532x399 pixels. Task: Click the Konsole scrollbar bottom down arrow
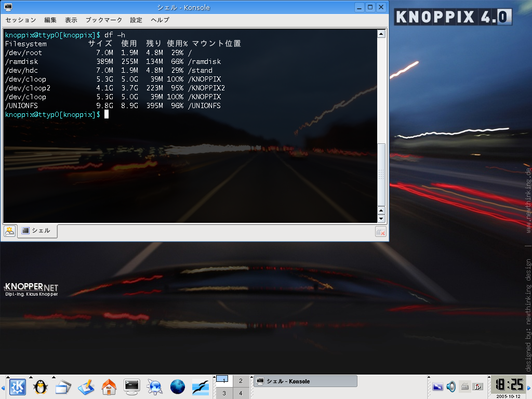[381, 219]
